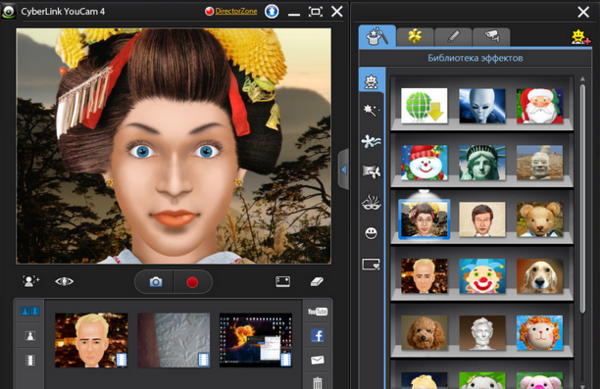Toggle the face tracking eye icon

tap(64, 282)
